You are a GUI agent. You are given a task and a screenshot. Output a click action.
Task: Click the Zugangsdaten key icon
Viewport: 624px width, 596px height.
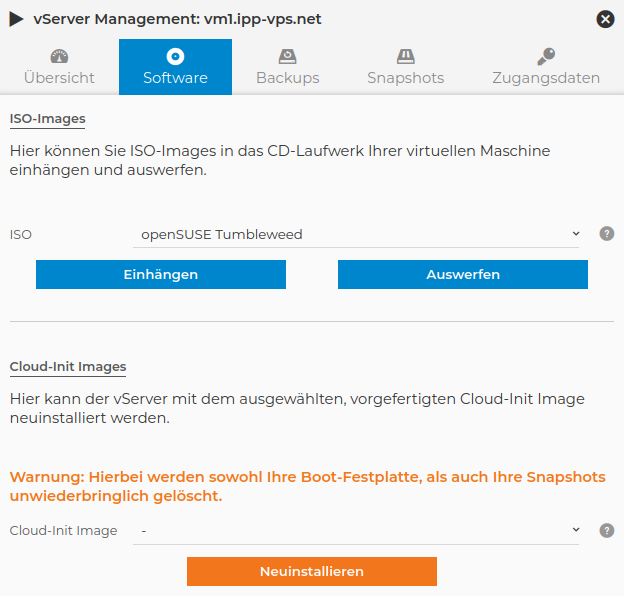point(546,56)
